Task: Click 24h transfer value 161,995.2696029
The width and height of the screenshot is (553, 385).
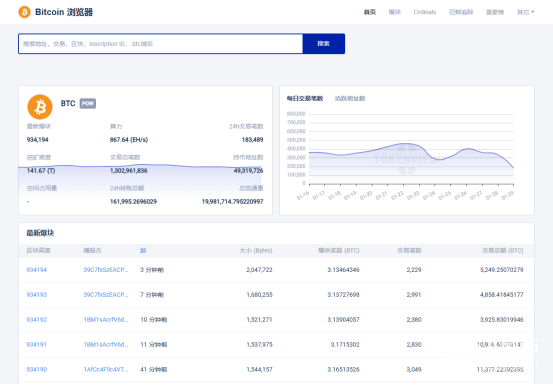Action: [x=133, y=202]
